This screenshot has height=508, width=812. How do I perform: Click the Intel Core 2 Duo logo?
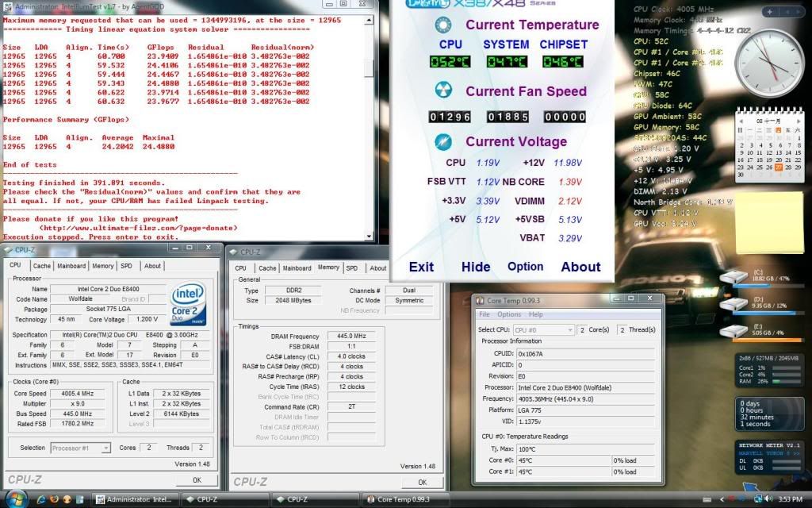pos(191,304)
